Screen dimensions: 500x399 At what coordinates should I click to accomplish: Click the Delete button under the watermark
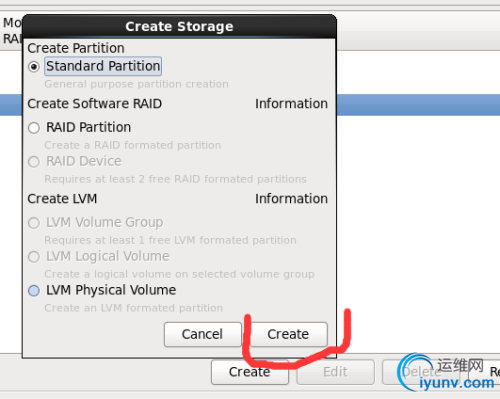coord(421,372)
